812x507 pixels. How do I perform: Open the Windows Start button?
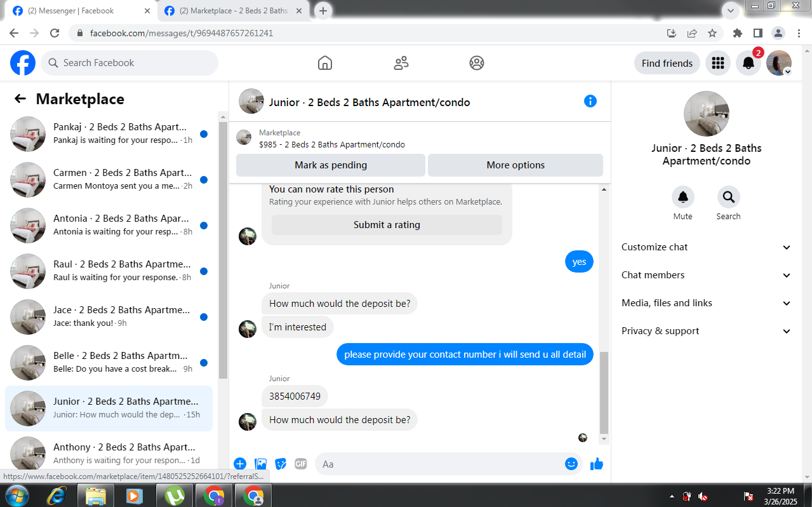(16, 496)
